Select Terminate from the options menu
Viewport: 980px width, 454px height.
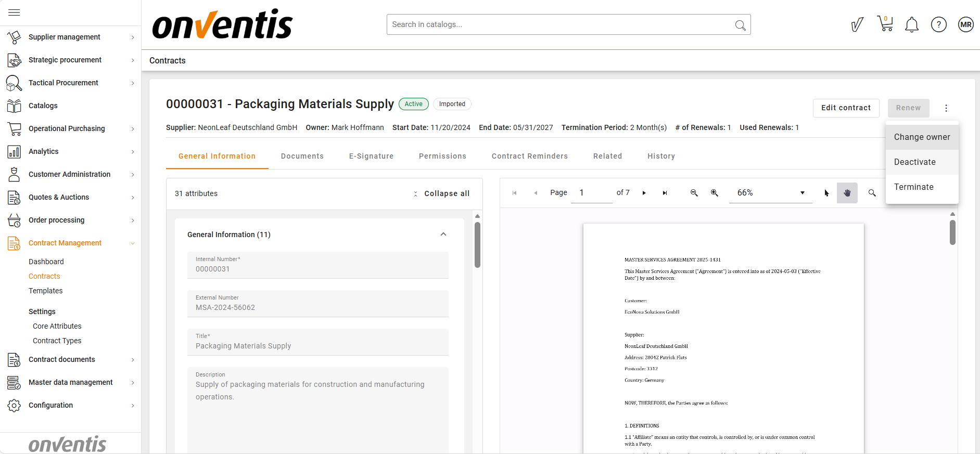tap(913, 187)
